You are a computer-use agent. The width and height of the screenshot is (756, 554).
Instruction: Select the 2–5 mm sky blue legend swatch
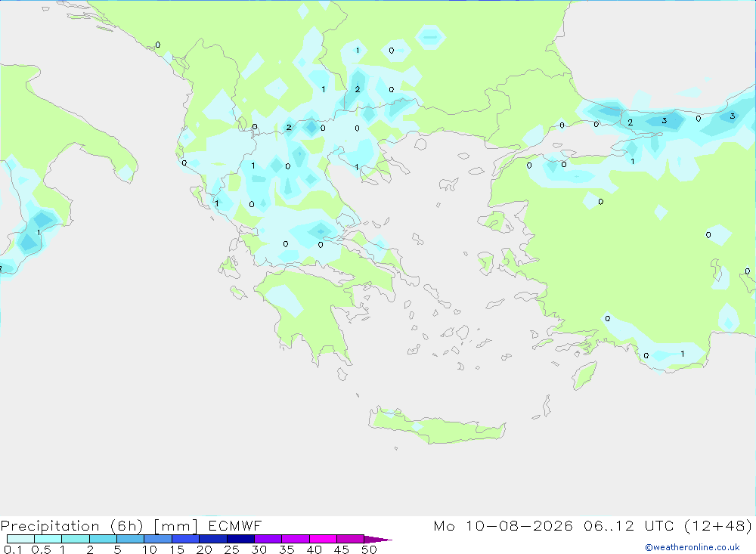click(x=103, y=539)
